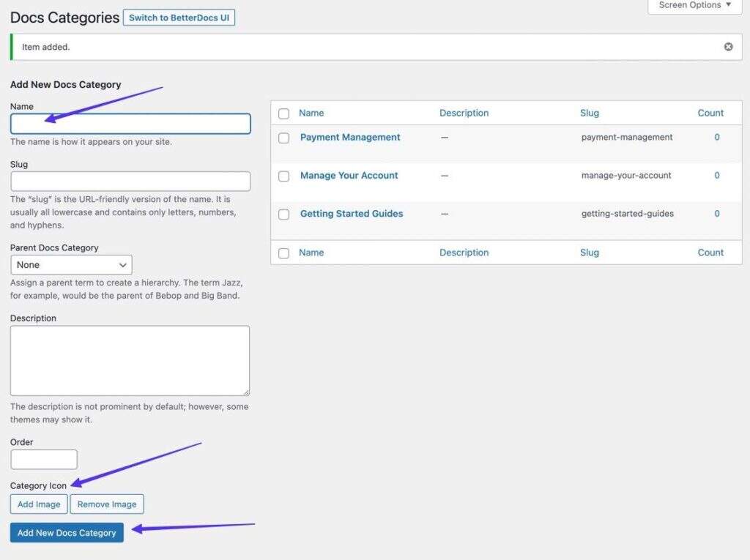Expand the Parent Docs Category dropdown

click(71, 265)
